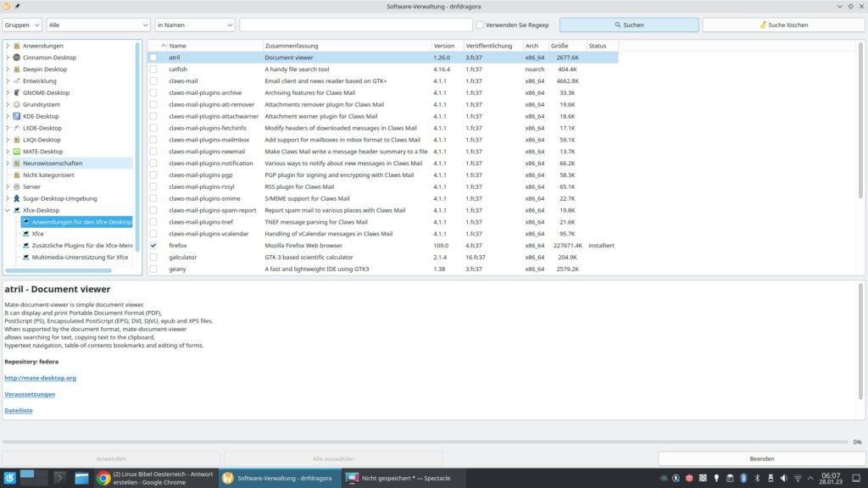
Task: Open the file manager from the taskbar
Action: (x=81, y=478)
